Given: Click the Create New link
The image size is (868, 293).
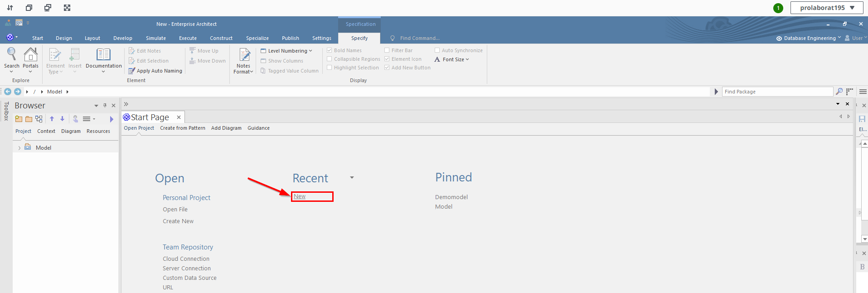Looking at the screenshot, I should pyautogui.click(x=178, y=221).
